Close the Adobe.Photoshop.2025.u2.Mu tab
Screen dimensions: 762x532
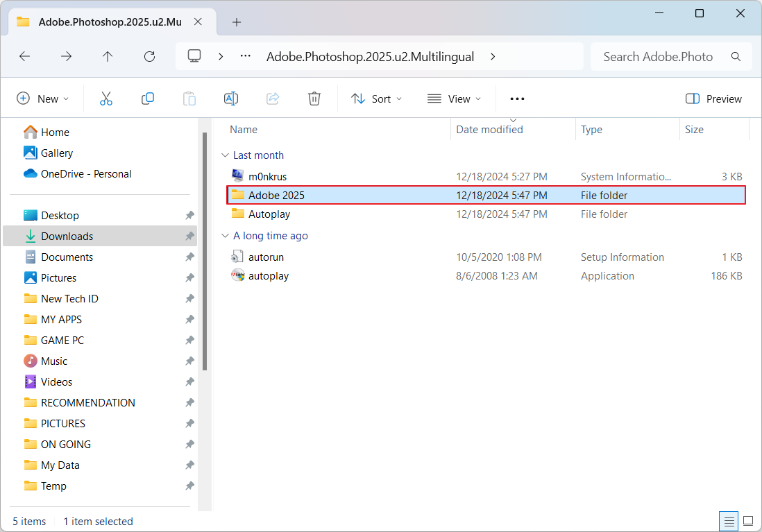pos(198,22)
